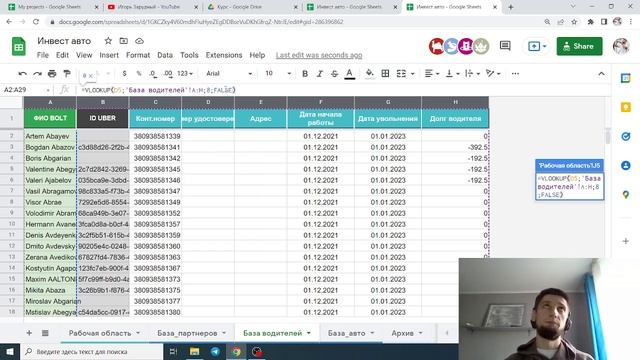Toggle italic formatting
This screenshot has height=360, width=640.
pos(320,73)
